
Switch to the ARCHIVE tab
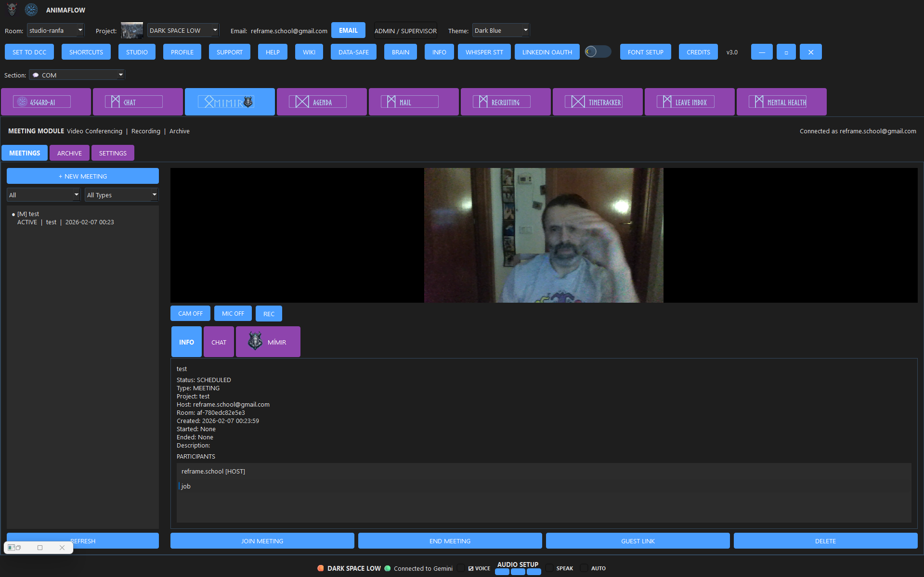pyautogui.click(x=69, y=153)
